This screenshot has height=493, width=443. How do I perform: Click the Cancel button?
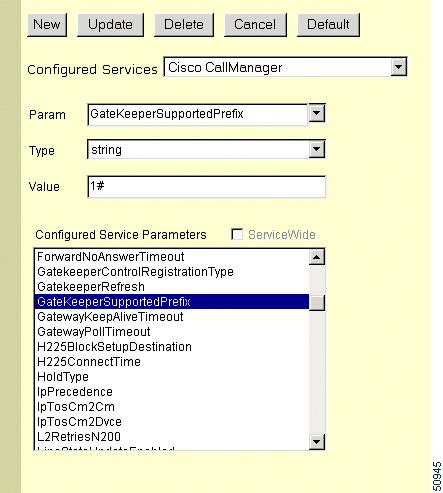[255, 25]
